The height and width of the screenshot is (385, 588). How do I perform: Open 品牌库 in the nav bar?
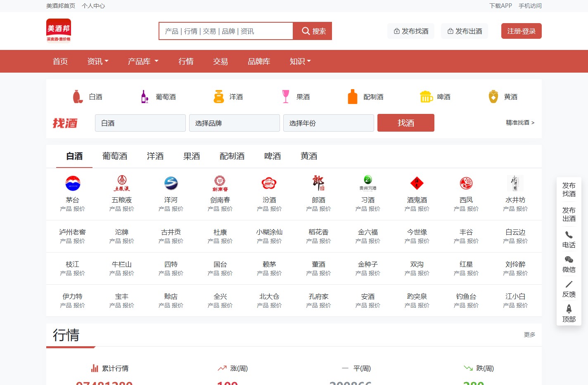coord(259,61)
